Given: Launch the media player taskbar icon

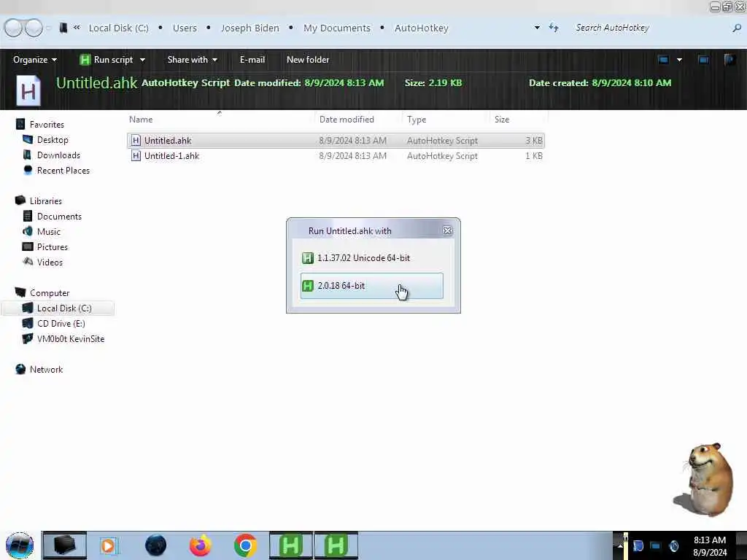Looking at the screenshot, I should (108, 545).
